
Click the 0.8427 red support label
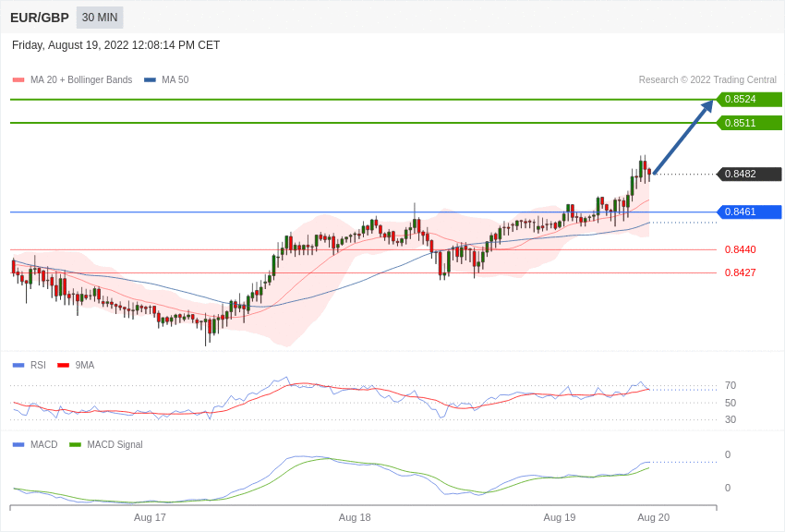(740, 272)
